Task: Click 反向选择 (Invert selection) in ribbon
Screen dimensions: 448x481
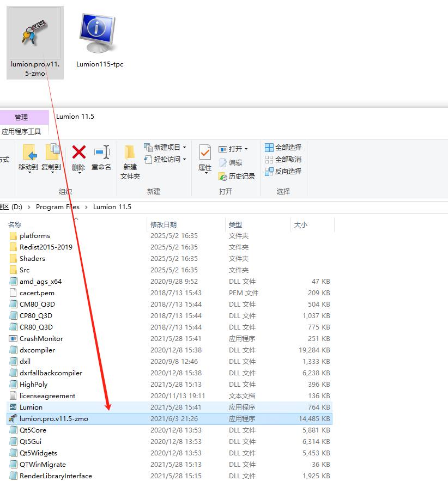Action: pos(283,172)
